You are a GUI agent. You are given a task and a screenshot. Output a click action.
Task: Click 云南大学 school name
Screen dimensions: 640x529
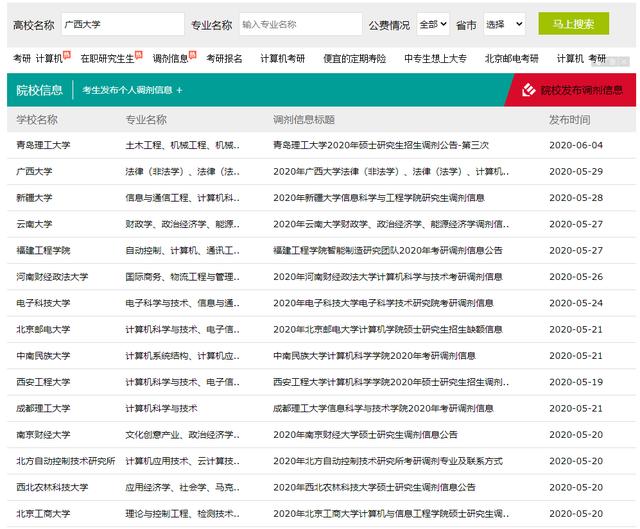[34, 224]
